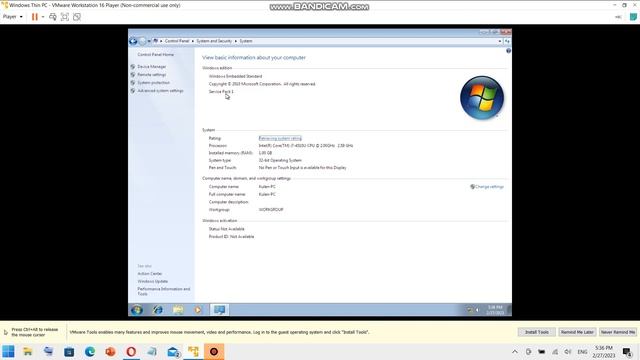Open the Player menu in VMware
The image size is (640, 360).
tap(12, 17)
